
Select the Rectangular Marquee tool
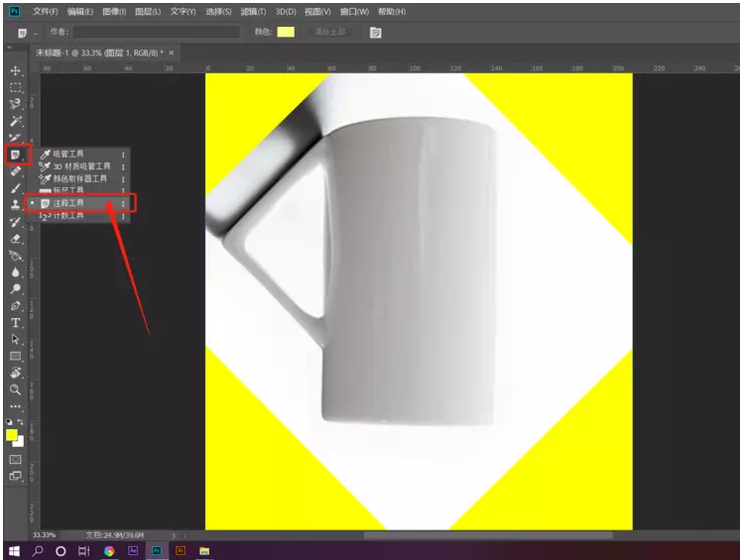coord(15,87)
